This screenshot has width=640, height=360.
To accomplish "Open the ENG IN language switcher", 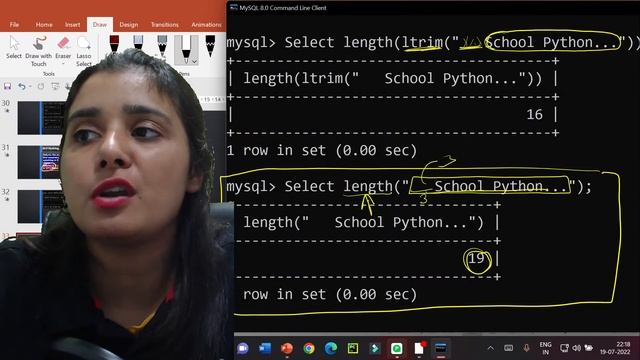I will click(545, 348).
